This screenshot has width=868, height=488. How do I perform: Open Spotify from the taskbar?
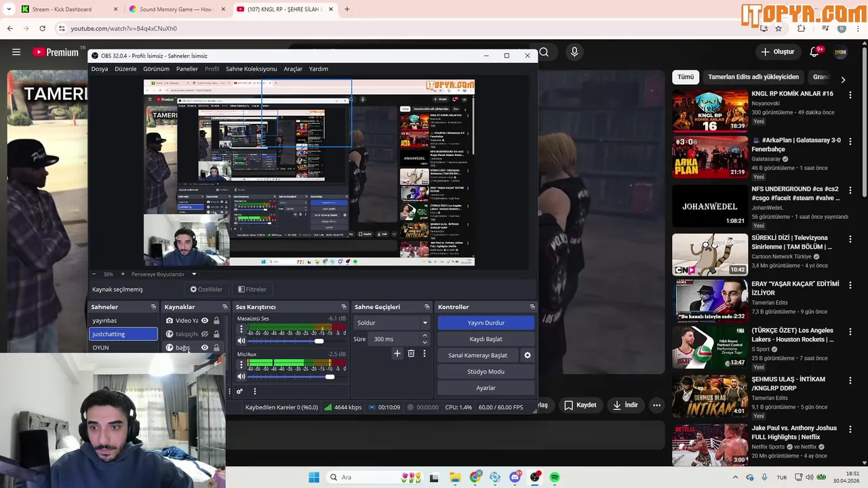(555, 477)
